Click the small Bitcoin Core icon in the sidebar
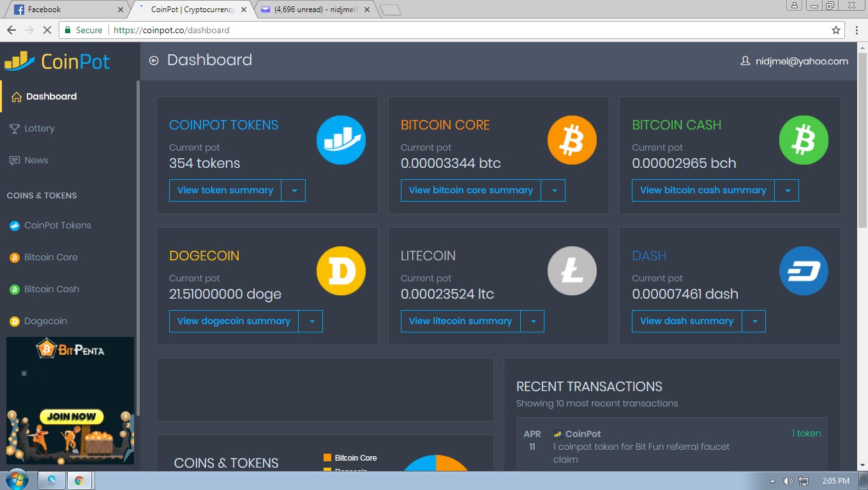This screenshot has height=490, width=868. (15, 257)
